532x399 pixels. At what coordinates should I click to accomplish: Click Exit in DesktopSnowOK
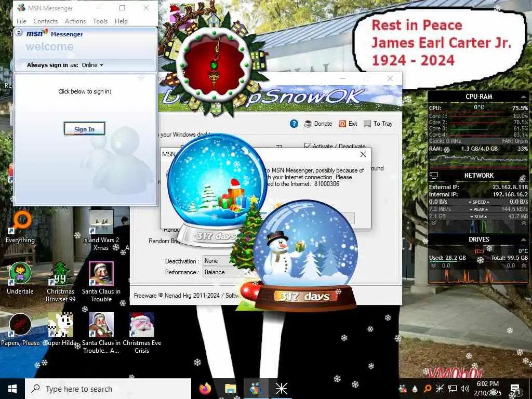pos(348,124)
